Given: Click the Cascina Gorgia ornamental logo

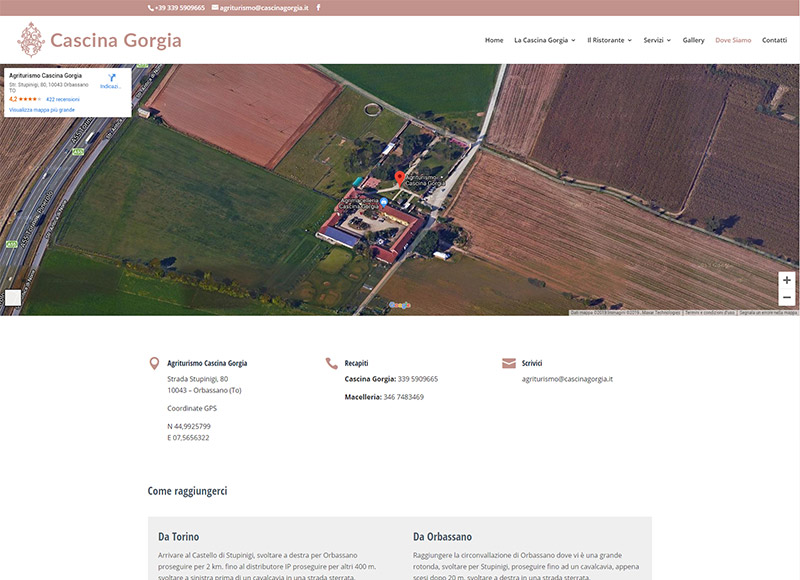Looking at the screenshot, I should (32, 40).
